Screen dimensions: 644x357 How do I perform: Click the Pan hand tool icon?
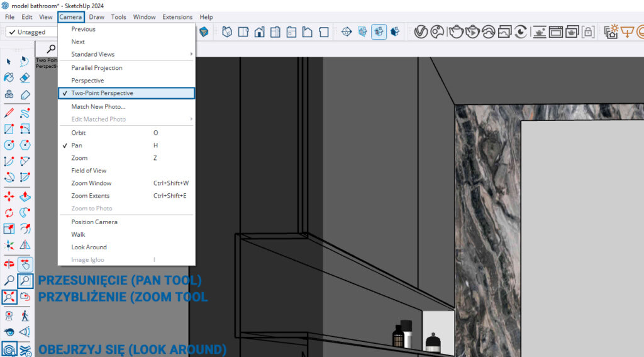tap(25, 264)
